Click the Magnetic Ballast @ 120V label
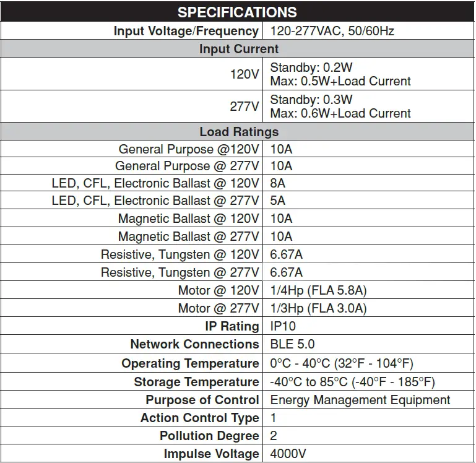The height and width of the screenshot is (463, 476). pos(188,219)
